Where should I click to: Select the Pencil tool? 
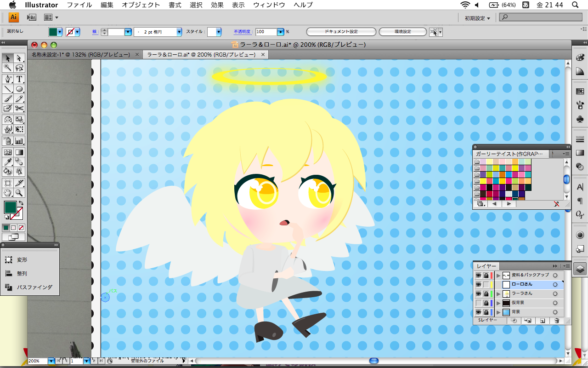19,98
